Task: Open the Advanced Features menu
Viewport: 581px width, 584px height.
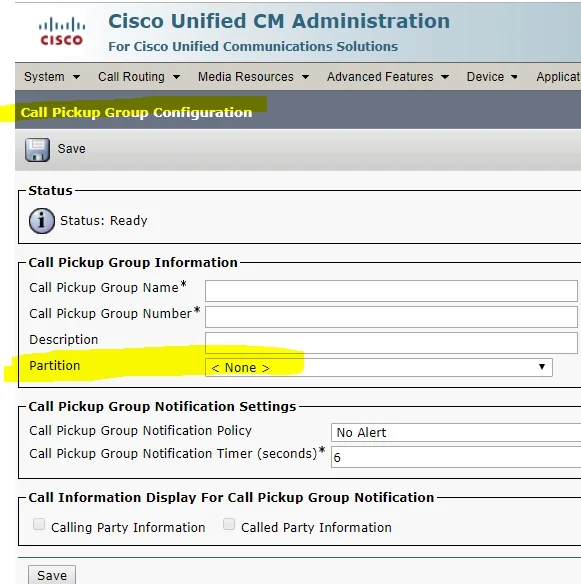Action: 388,77
